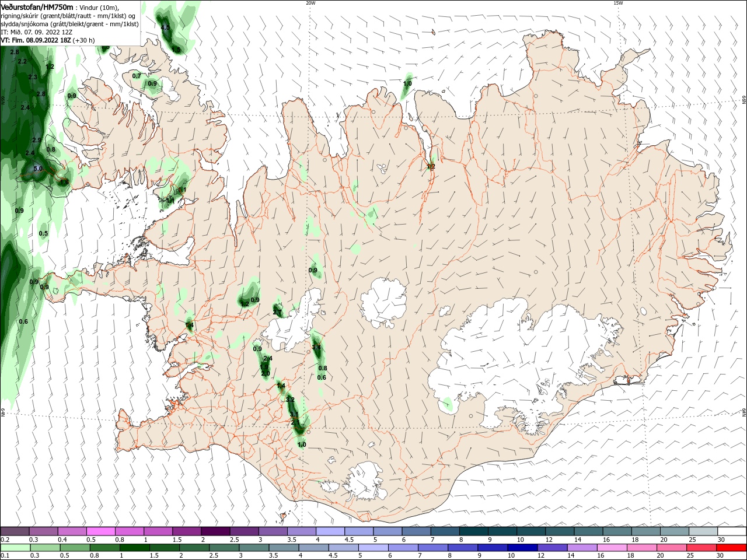Select the 'IT: Mið. 07. 09. 2022 12Z' line
The image size is (747, 560).
(37, 32)
